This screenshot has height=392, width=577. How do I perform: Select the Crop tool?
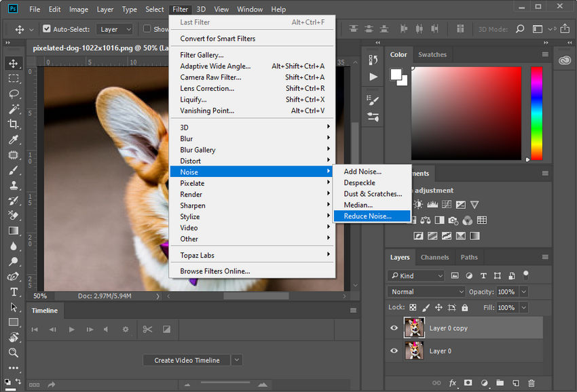[14, 124]
